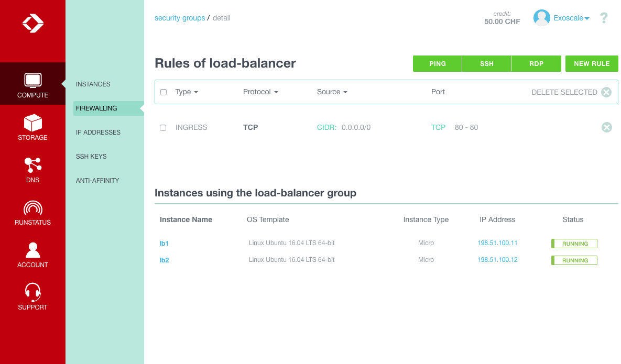Image resolution: width=621 pixels, height=364 pixels.
Task: Click the NEW RULE button
Action: [592, 63]
